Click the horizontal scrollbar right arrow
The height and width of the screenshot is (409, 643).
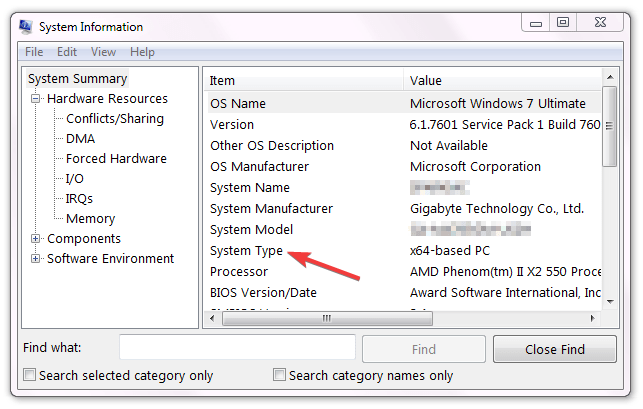click(595, 319)
